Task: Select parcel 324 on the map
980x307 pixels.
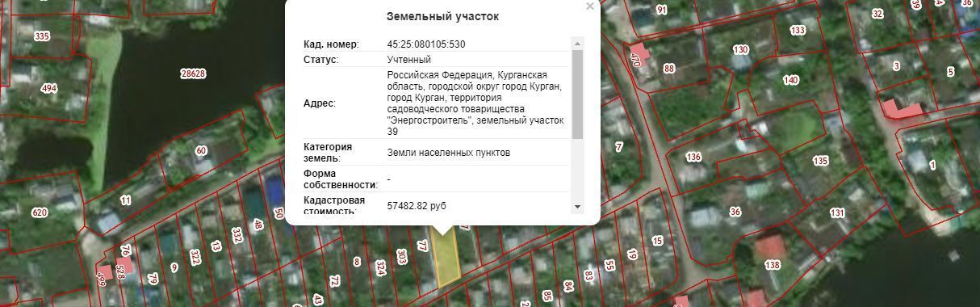Action: click(x=380, y=267)
